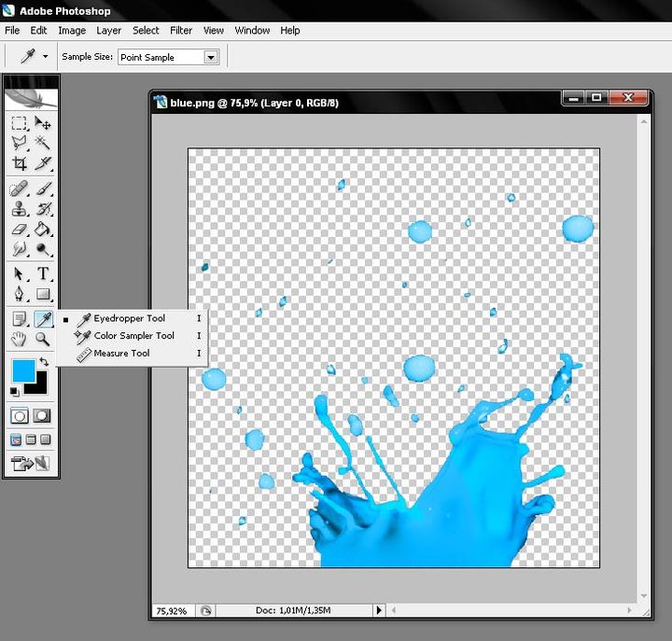Click the Doc: 1,01M/1,35M status text
This screenshot has height=641, width=672.
(293, 610)
